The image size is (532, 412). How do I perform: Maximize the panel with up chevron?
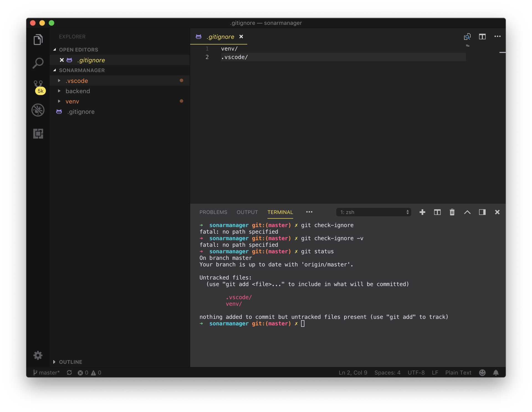(467, 212)
